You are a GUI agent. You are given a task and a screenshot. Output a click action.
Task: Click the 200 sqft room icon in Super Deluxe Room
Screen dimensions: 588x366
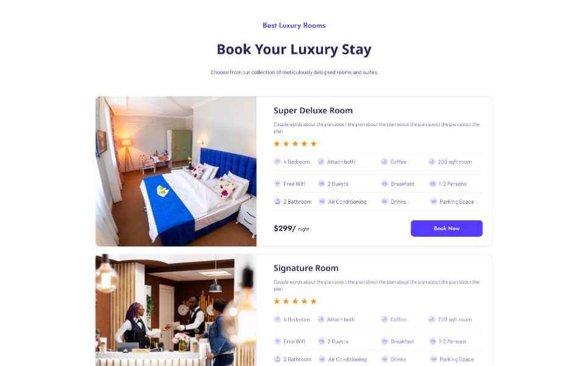click(431, 162)
